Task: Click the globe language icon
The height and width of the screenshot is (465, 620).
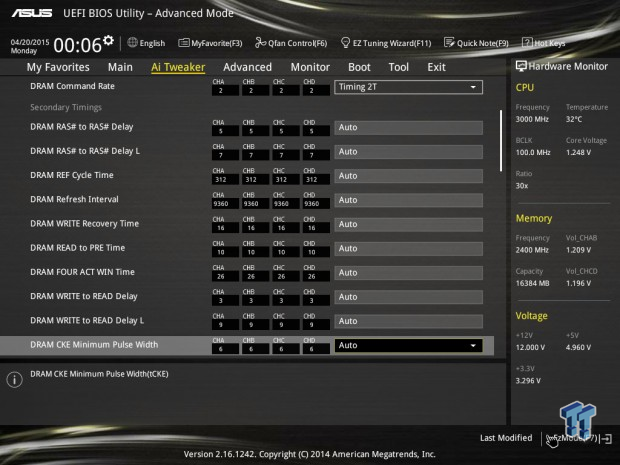Action: 132,43
